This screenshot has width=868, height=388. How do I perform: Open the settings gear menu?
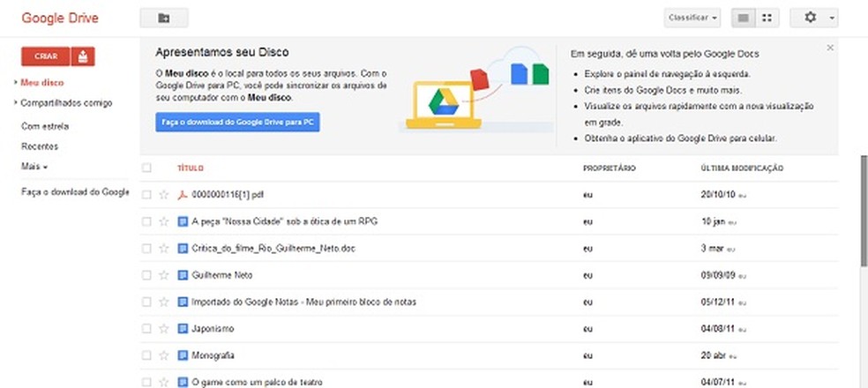tap(810, 19)
